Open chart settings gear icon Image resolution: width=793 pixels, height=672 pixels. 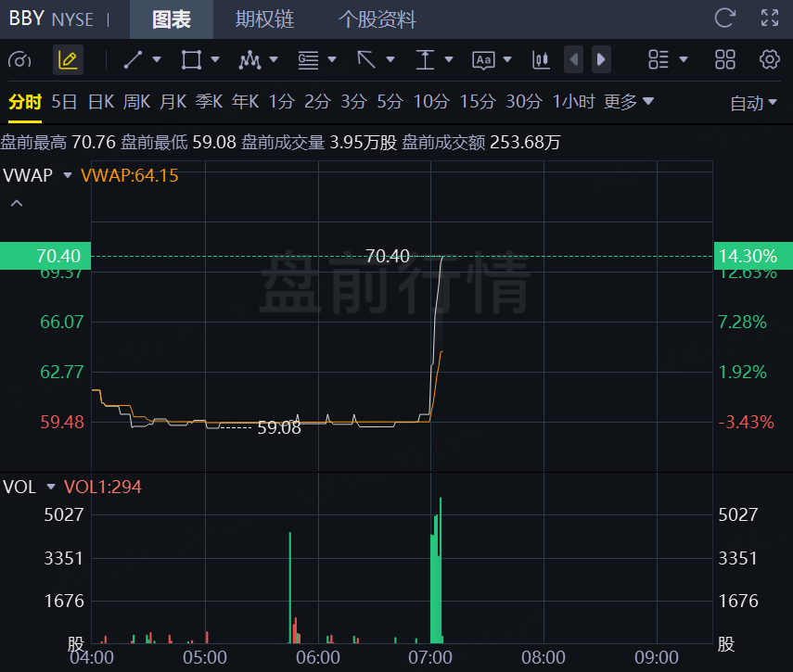(x=770, y=59)
